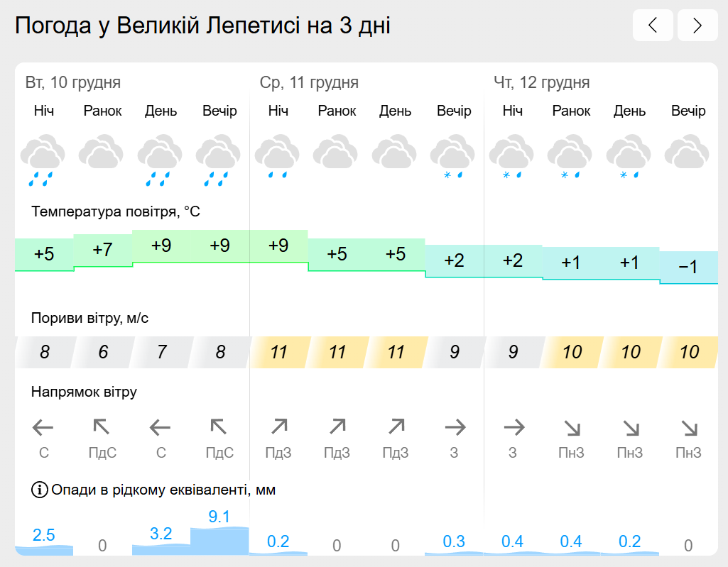Click sleet cloud icon for Wednesday evening
The width and height of the screenshot is (728, 567).
pos(452,156)
